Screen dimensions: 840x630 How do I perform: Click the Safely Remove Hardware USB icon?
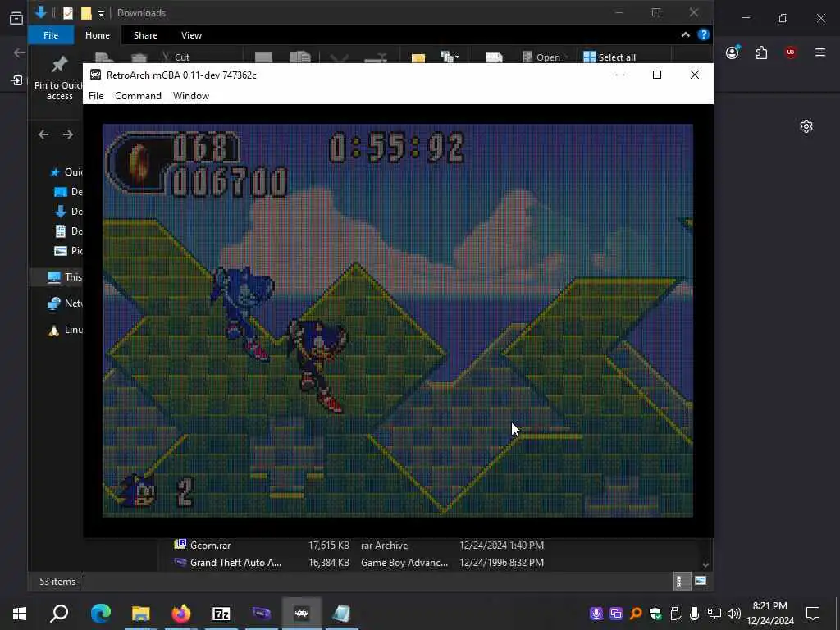point(675,614)
